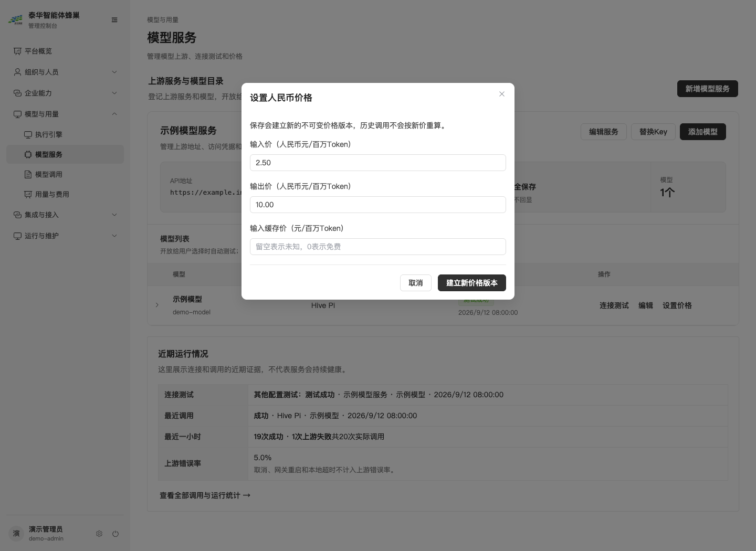The width and height of the screenshot is (756, 551).
Task: Click the 取消 button in dialog
Action: coord(416,283)
